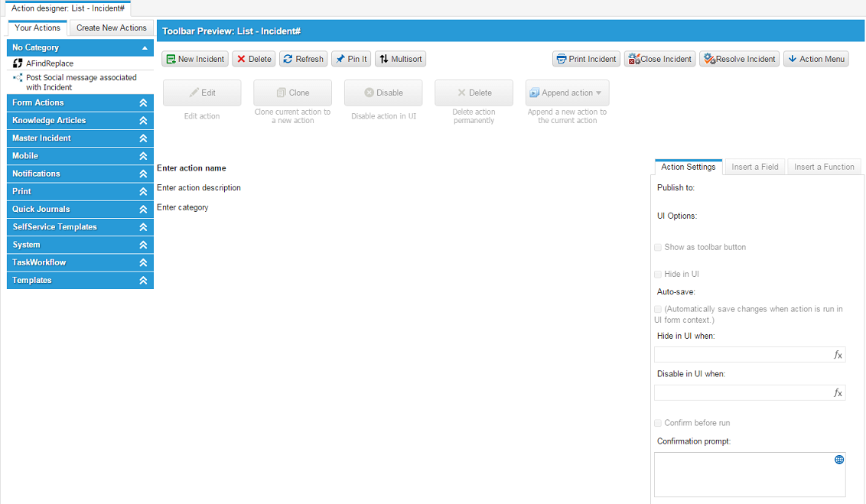Click the Hide in UI when expression field
The width and height of the screenshot is (866, 504).
743,355
